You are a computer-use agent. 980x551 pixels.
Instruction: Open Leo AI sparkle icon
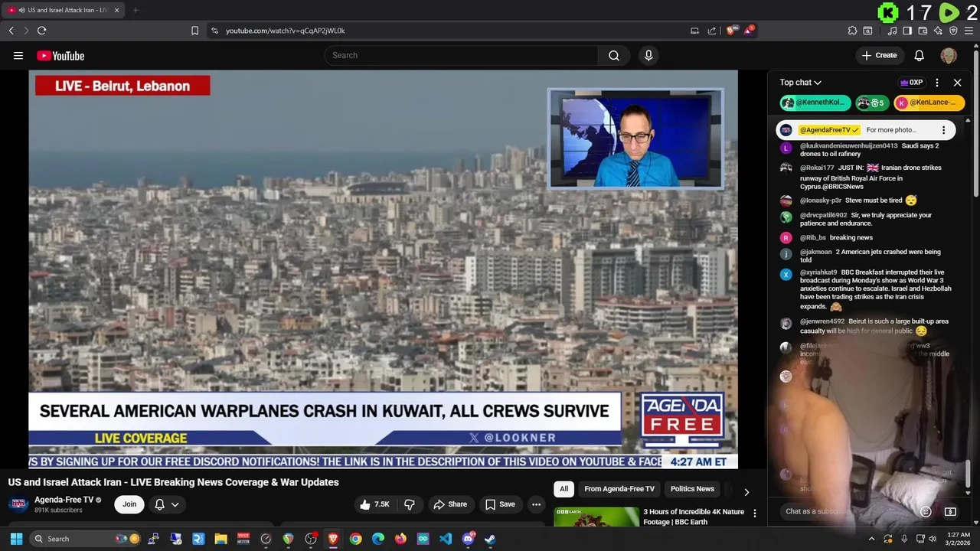[938, 31]
